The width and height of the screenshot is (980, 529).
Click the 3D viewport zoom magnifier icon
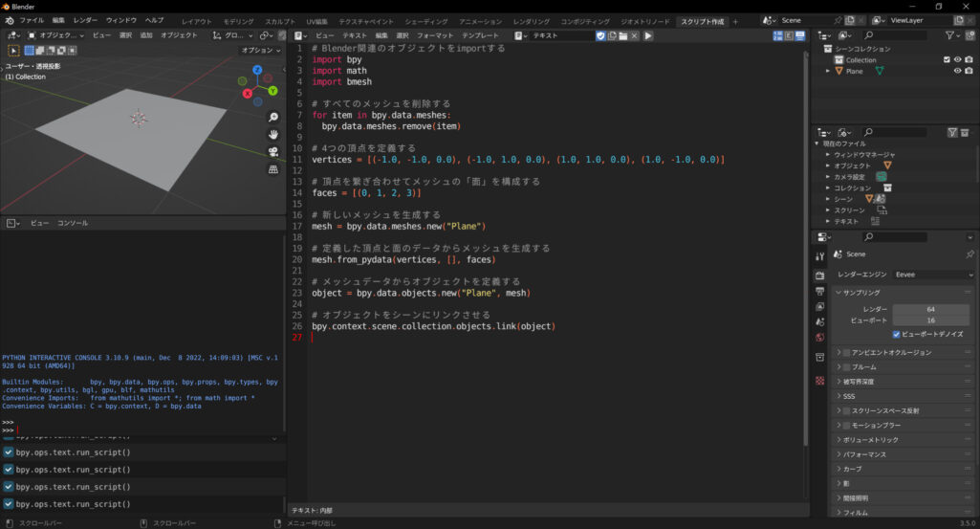273,117
